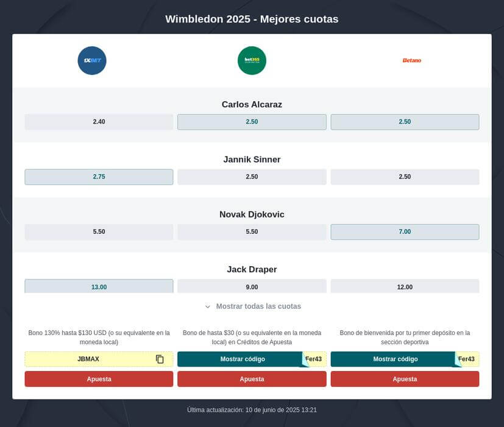Open the 1XBET logo
Image resolution: width=504 pixels, height=427 pixels.
pyautogui.click(x=92, y=60)
